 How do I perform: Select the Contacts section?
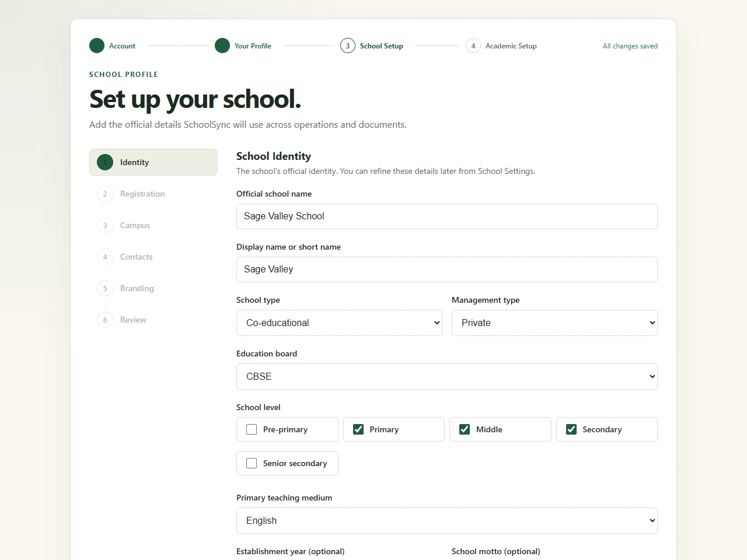pos(153,257)
